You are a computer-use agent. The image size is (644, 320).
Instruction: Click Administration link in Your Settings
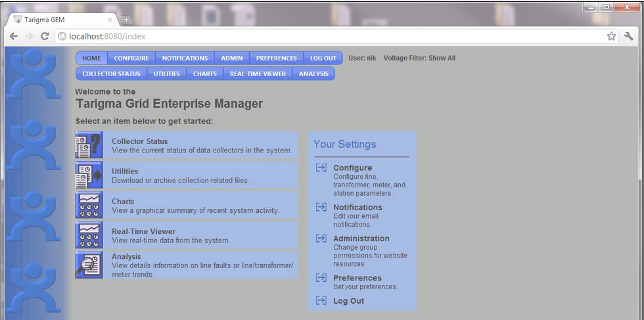(x=361, y=239)
